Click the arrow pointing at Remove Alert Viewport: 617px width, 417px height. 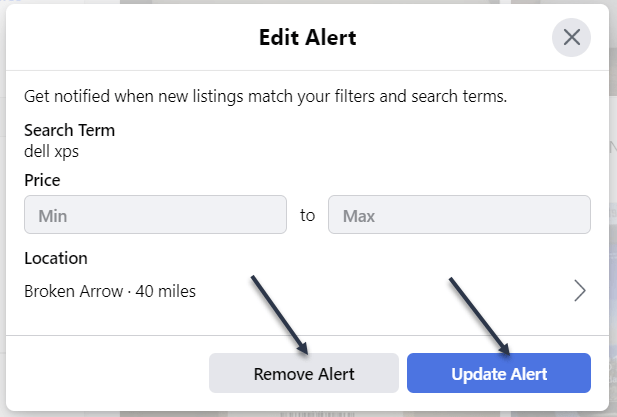[281, 314]
